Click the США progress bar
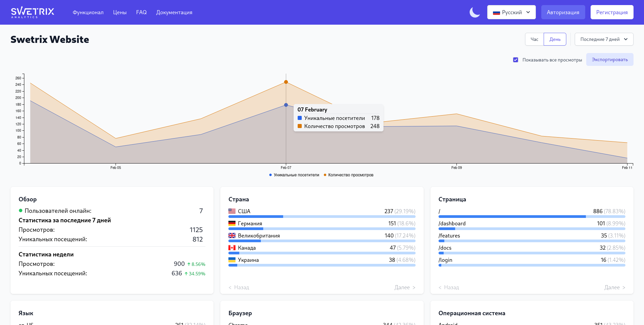 (x=322, y=217)
